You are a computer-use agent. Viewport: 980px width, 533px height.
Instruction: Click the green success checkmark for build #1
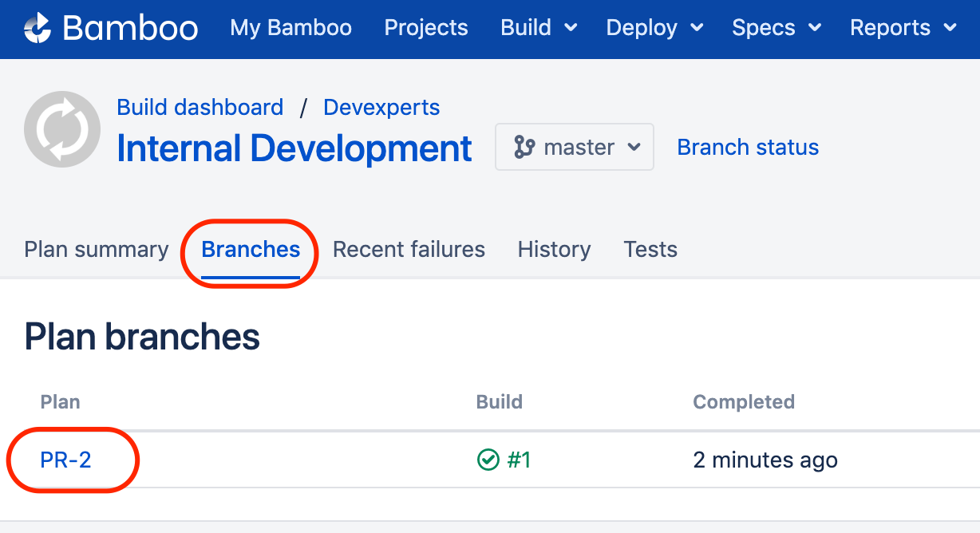click(x=488, y=460)
